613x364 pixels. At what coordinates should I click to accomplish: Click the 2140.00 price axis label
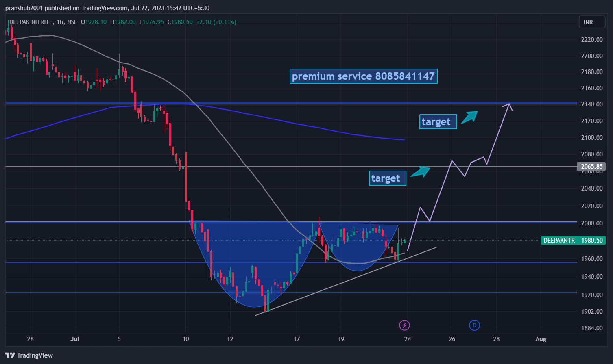[x=592, y=104]
